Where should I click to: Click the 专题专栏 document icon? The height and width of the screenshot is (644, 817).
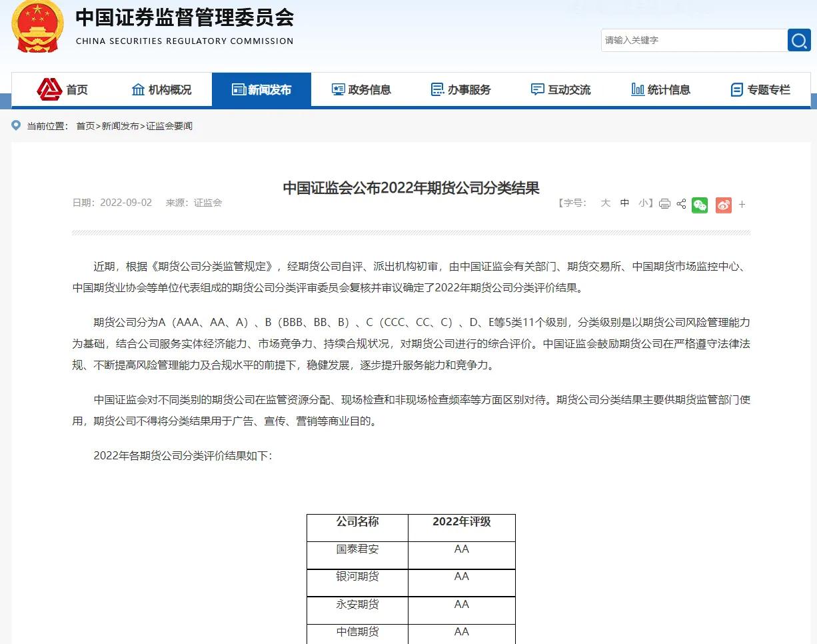736,89
